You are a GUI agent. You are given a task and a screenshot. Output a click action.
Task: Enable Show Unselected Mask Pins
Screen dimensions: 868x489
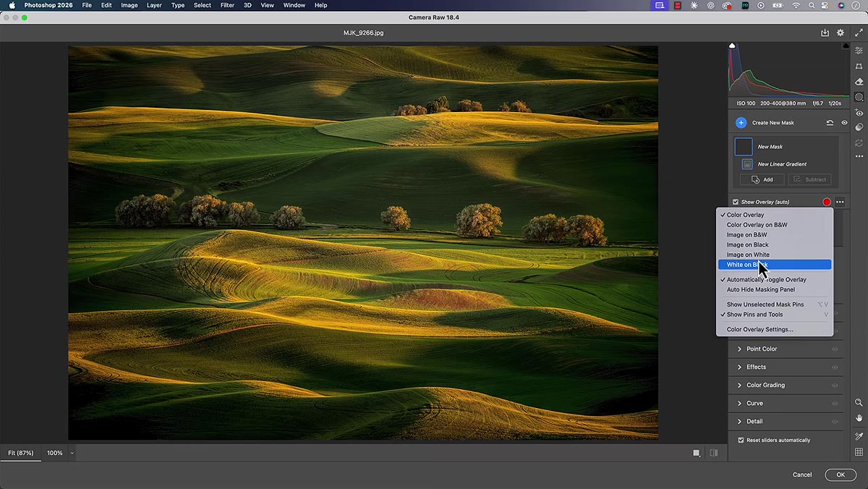(775, 305)
